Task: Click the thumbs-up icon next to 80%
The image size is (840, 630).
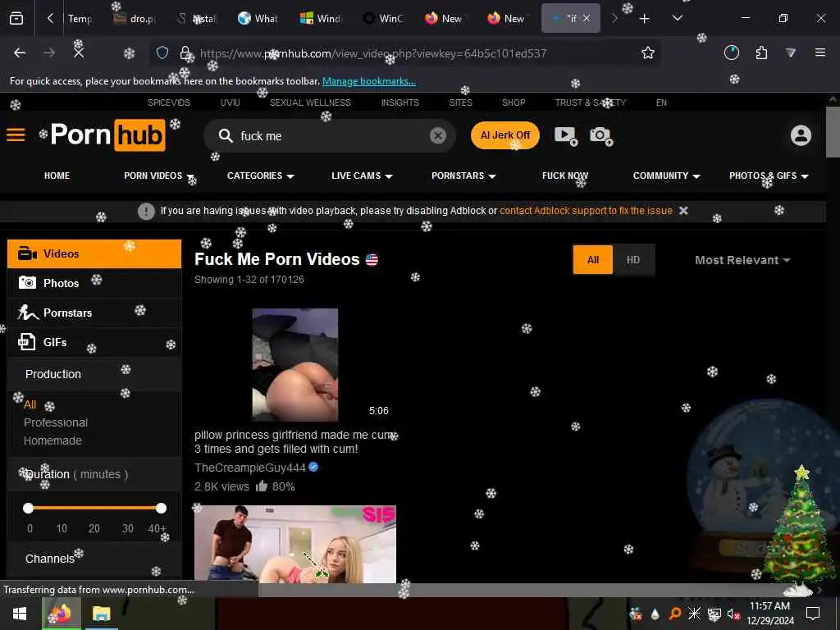Action: (262, 486)
